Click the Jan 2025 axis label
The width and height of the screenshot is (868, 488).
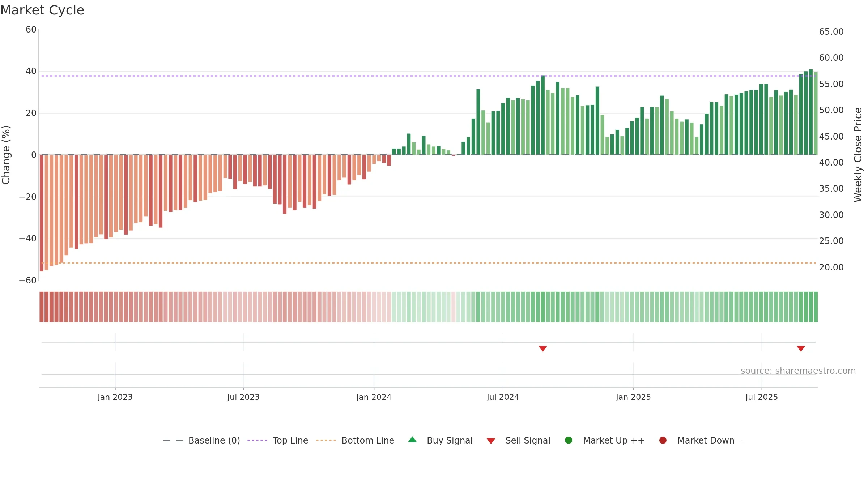[x=633, y=397]
